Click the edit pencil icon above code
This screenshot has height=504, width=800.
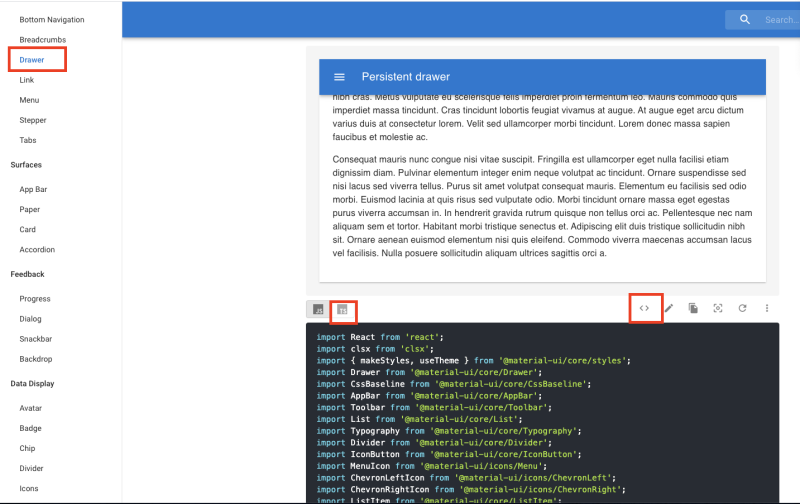pyautogui.click(x=669, y=308)
